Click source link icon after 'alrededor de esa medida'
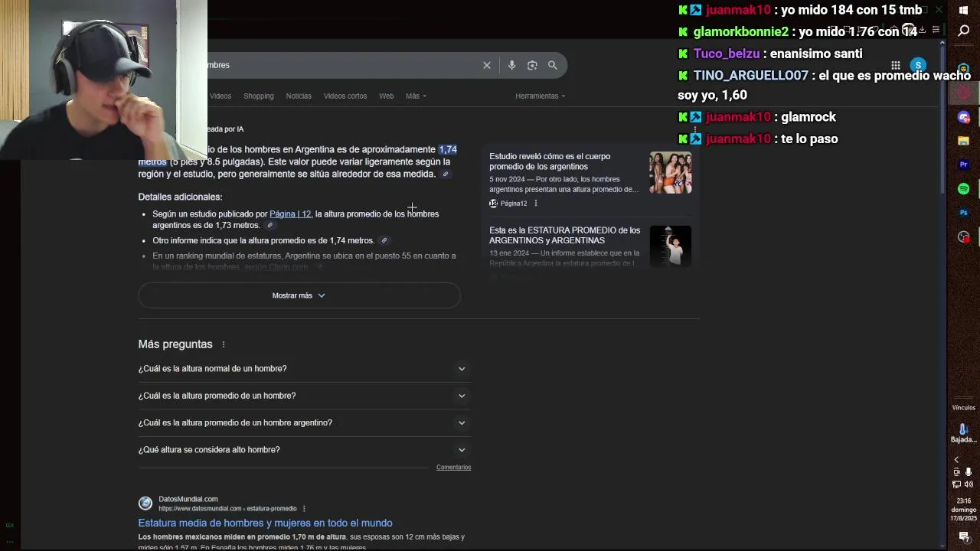 [x=446, y=174]
